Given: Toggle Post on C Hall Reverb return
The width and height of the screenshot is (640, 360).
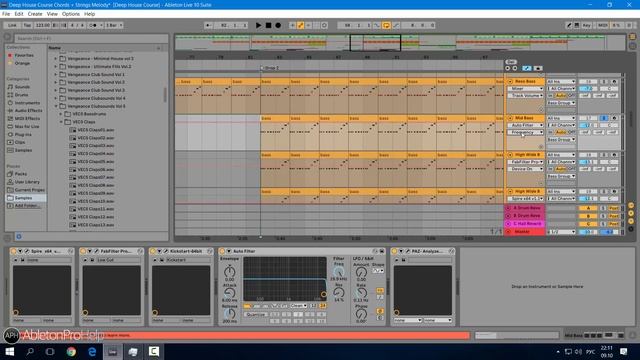Looking at the screenshot, I should coord(614,224).
